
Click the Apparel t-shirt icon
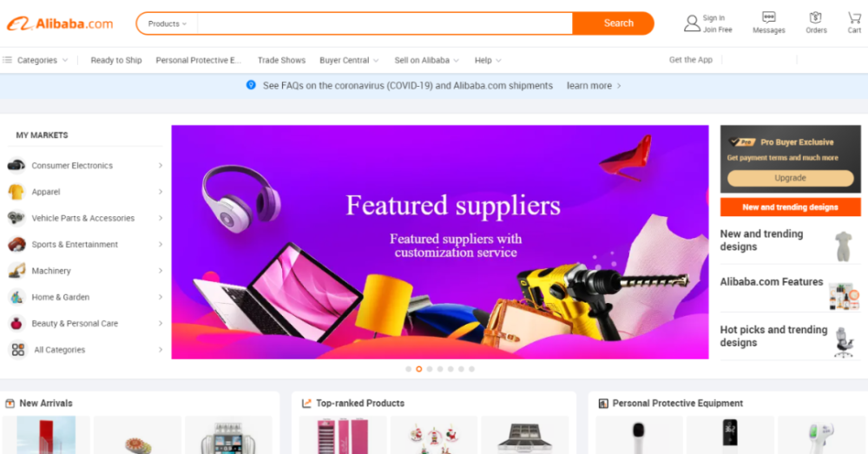click(16, 192)
